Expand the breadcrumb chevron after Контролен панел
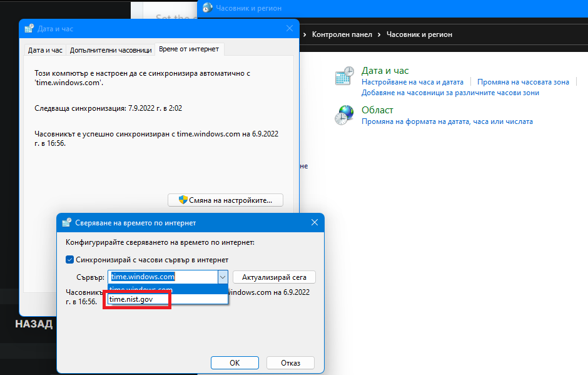The height and width of the screenshot is (375, 588). click(x=379, y=34)
